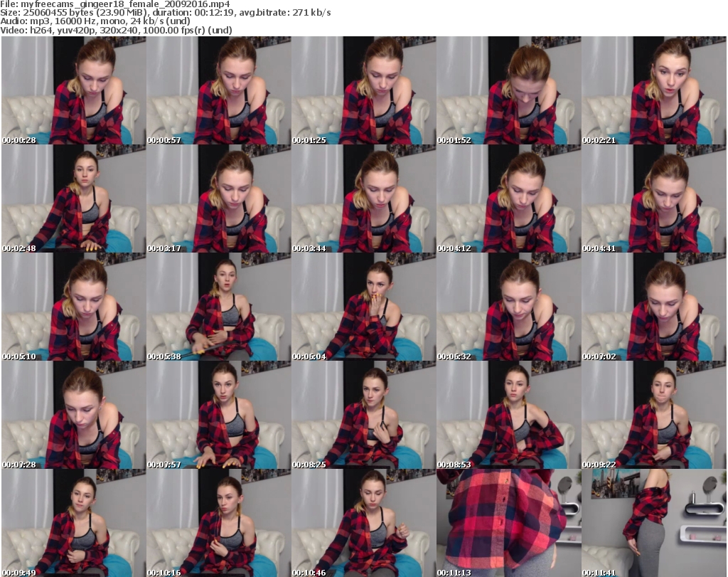The image size is (728, 577).
Task: Select the thumbnail frame stamped 00:11:13
Action: click(x=509, y=523)
